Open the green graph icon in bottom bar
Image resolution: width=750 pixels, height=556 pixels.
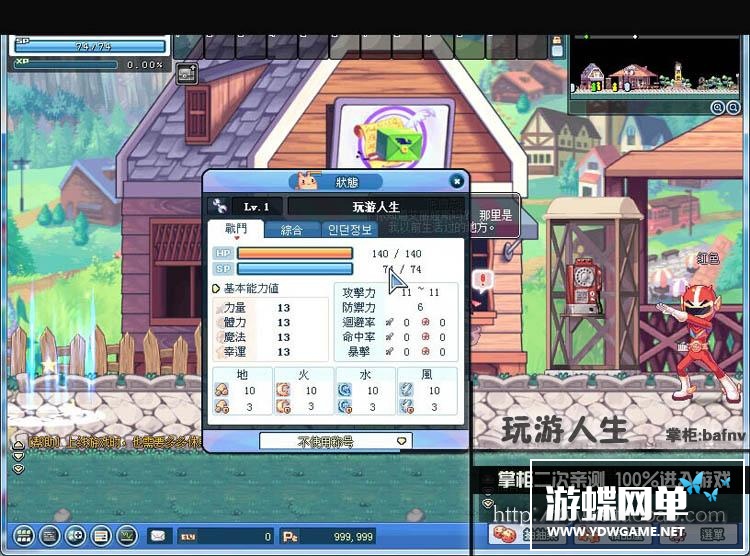pos(127,536)
